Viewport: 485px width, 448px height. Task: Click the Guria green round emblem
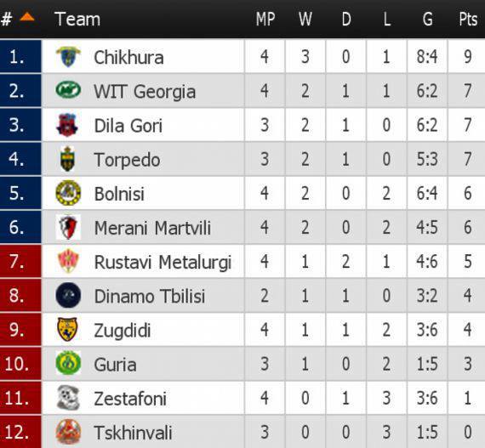68,363
